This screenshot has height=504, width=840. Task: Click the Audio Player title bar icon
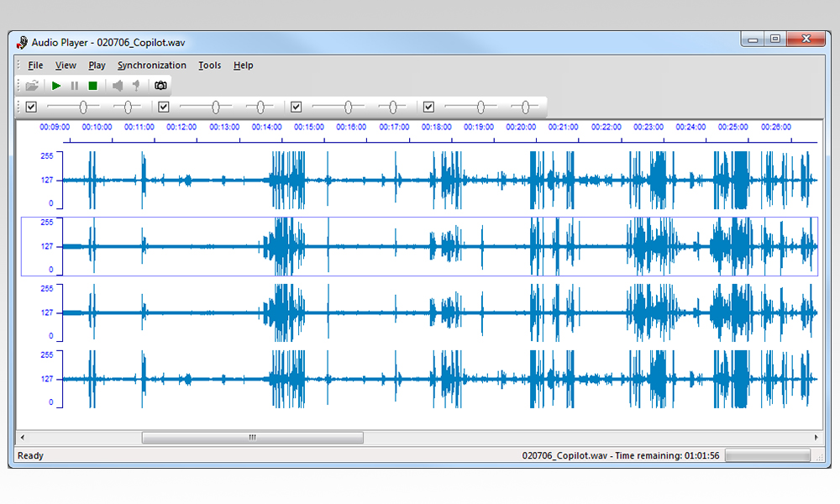point(22,42)
